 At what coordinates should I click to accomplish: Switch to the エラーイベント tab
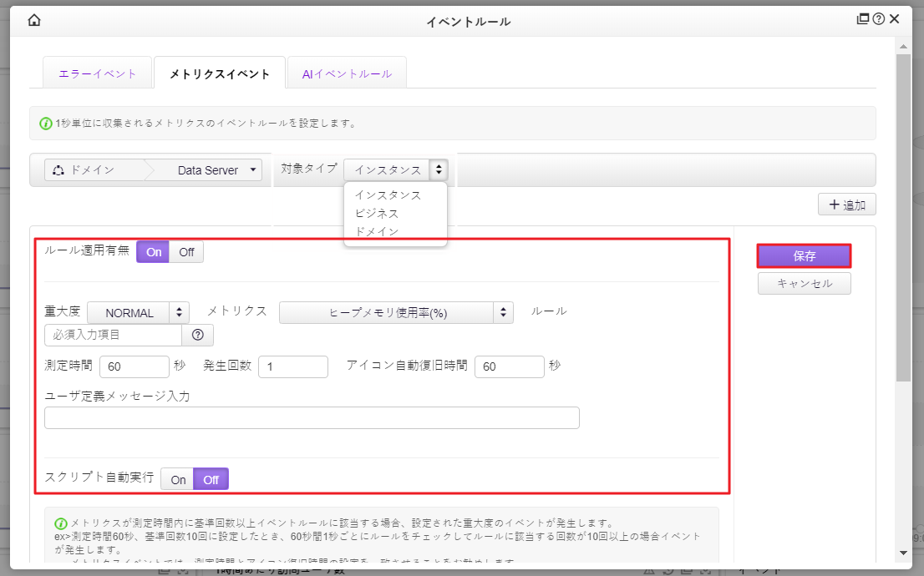[97, 73]
